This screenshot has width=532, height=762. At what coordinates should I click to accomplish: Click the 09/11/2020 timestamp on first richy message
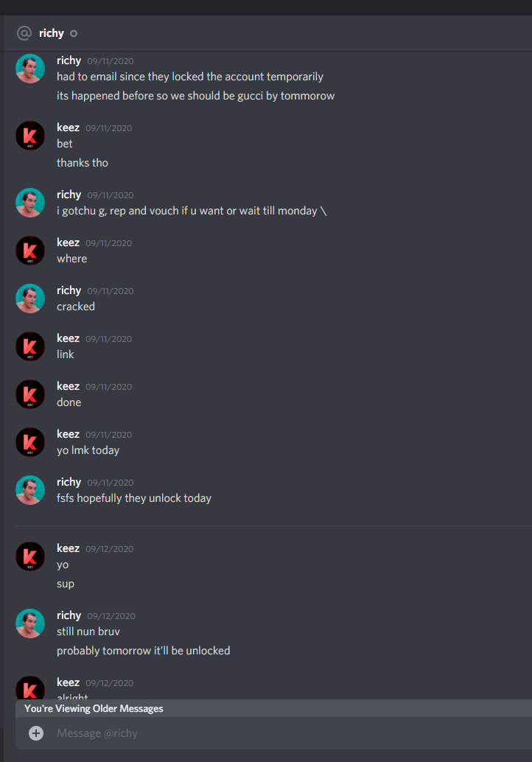(111, 61)
